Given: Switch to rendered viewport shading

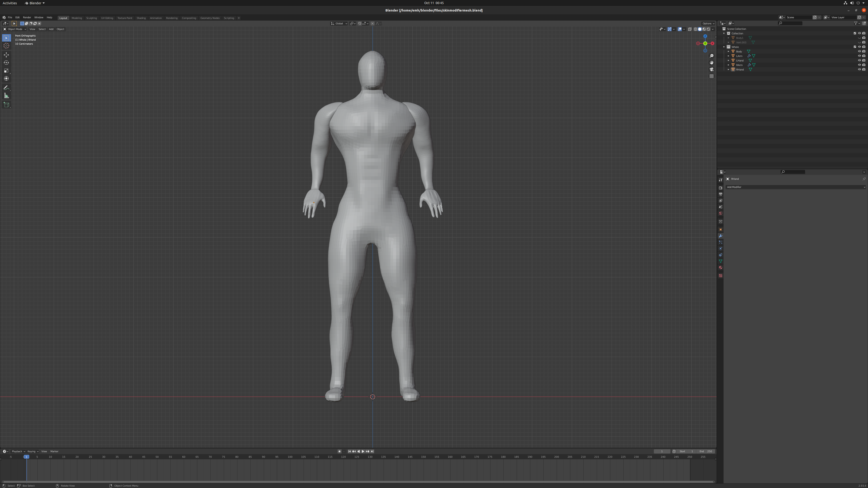Looking at the screenshot, I should pos(708,29).
